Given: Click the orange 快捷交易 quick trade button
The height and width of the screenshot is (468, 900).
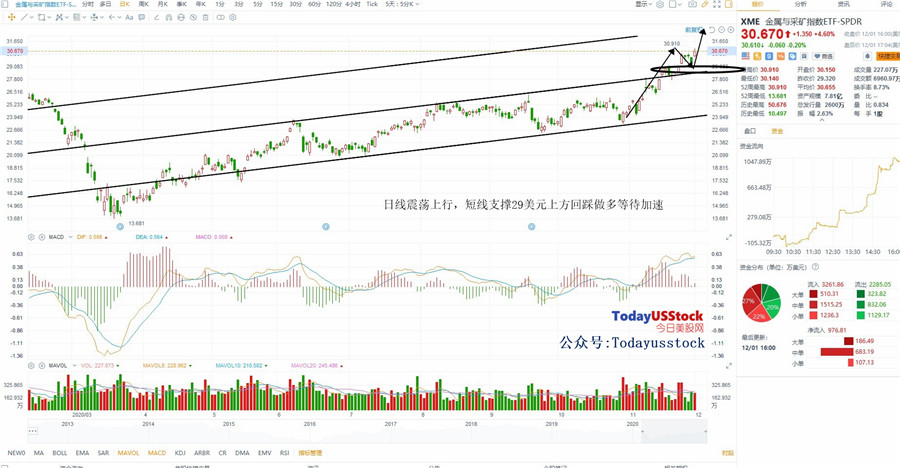Looking at the screenshot, I should (x=888, y=56).
